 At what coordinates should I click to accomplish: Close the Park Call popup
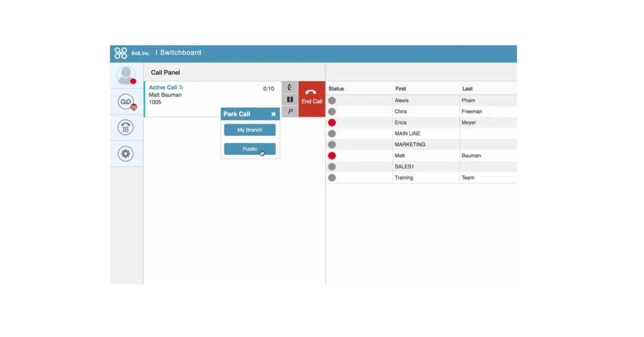pos(274,114)
